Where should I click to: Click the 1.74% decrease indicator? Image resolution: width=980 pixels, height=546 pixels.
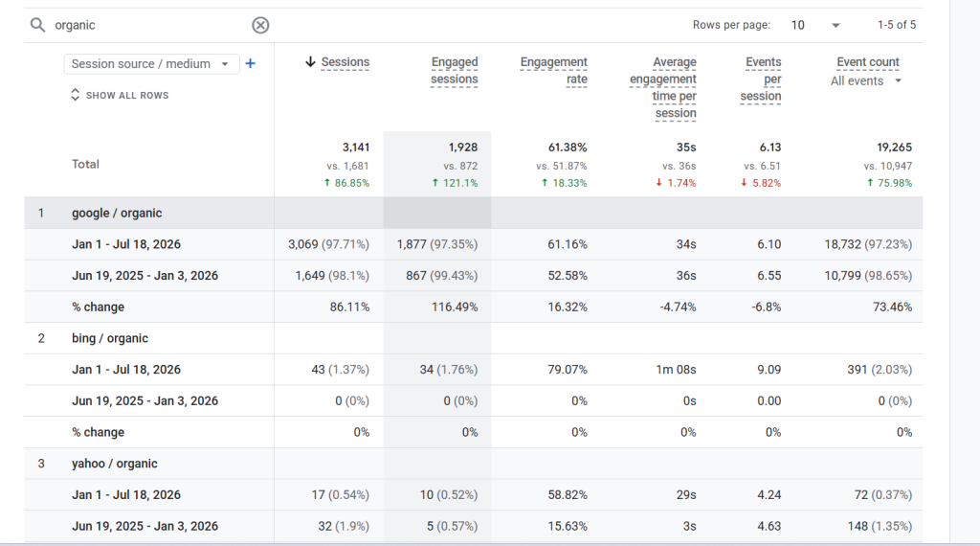click(x=677, y=183)
